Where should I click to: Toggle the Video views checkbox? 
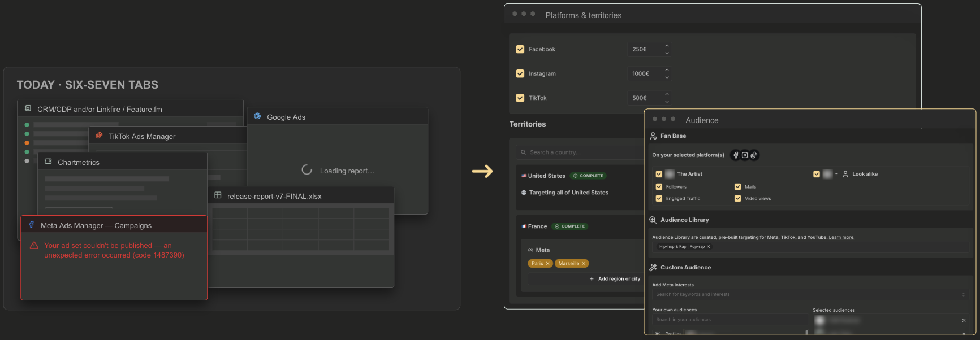tap(737, 198)
